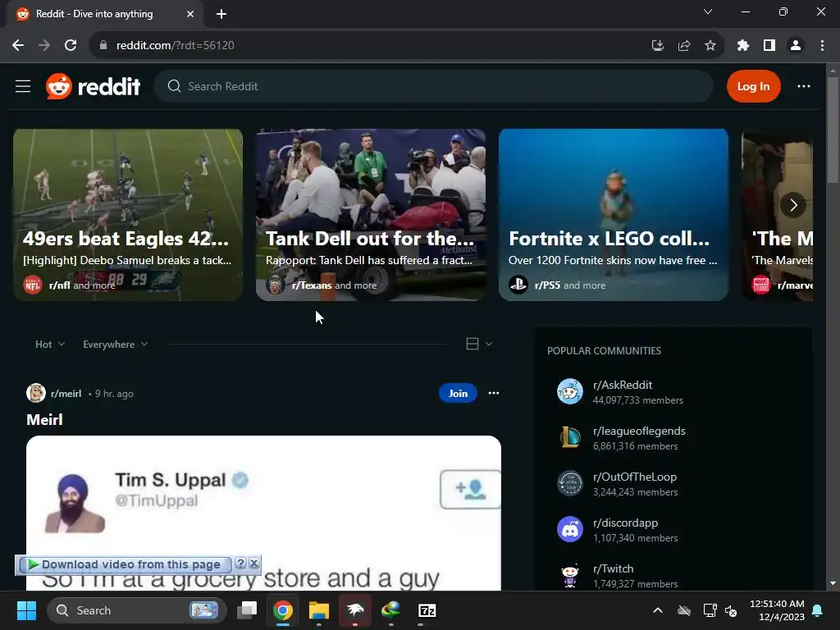Click the page vertical scrollbar thumb
840x630 pixels.
click(x=833, y=131)
